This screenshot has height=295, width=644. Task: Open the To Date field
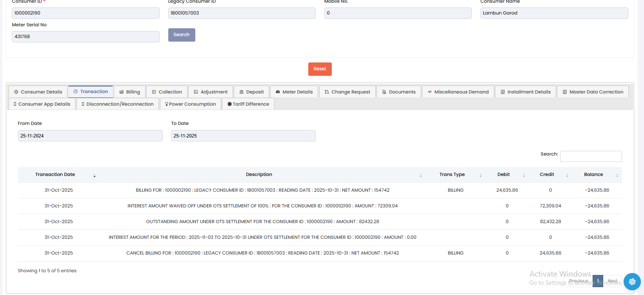tap(243, 136)
